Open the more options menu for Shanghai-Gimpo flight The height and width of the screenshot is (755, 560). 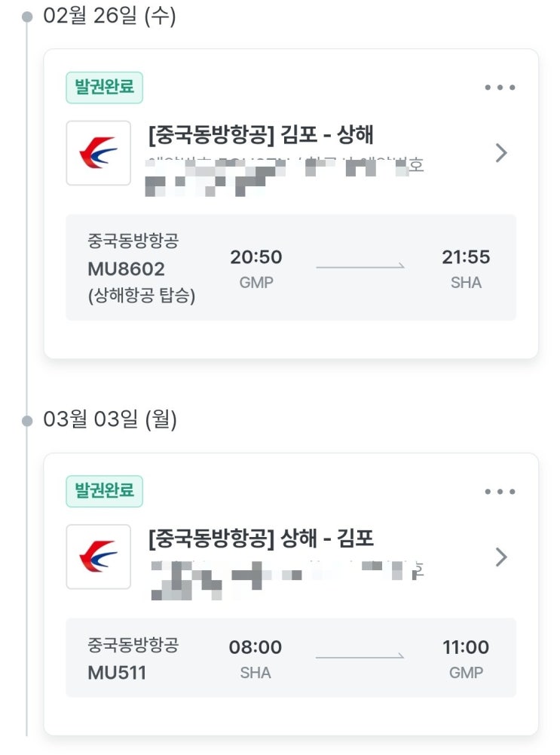[x=500, y=492]
